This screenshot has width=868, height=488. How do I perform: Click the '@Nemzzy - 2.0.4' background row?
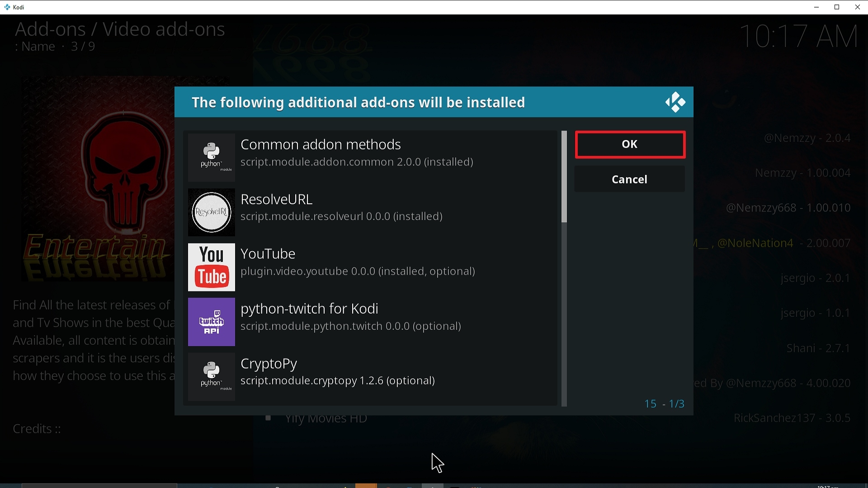pos(807,138)
